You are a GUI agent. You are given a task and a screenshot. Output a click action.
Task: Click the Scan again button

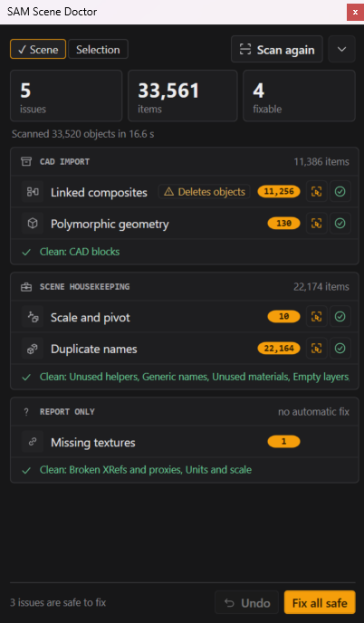coord(277,49)
